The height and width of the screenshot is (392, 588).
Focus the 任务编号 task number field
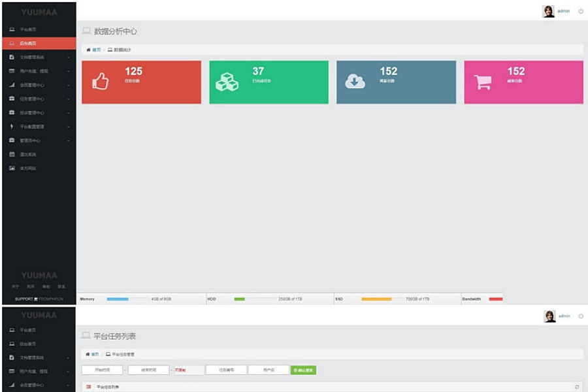click(x=226, y=370)
